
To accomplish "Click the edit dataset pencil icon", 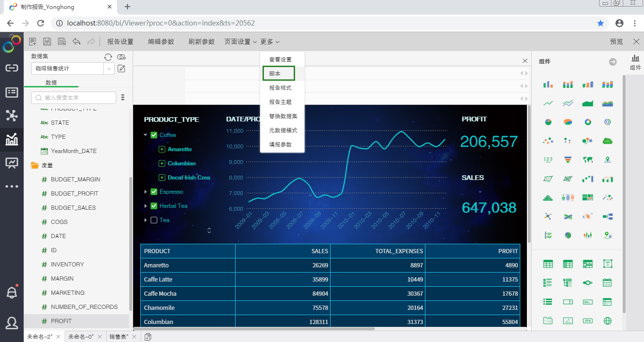I will click(121, 68).
